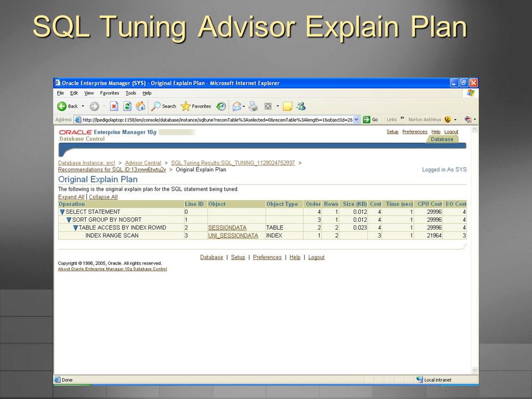Go to Database Instance: orcl breadcrumb

[86, 163]
